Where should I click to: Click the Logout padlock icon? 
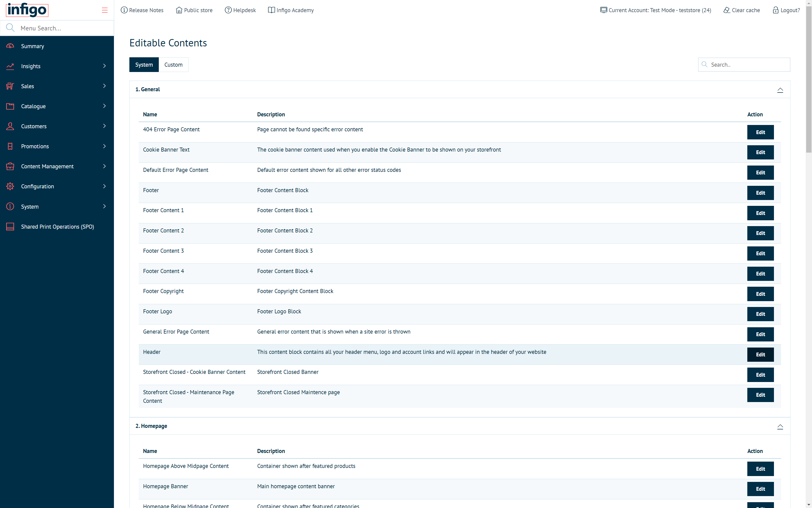coord(775,10)
